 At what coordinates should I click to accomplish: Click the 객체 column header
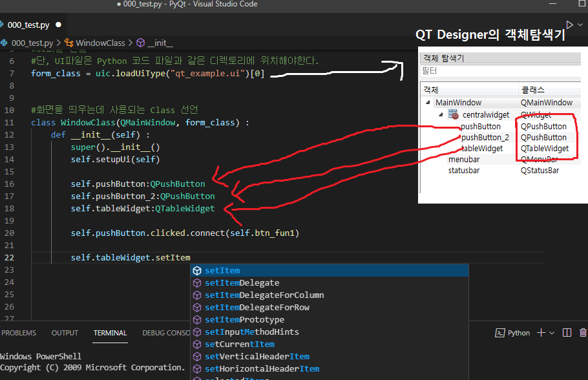(x=469, y=90)
